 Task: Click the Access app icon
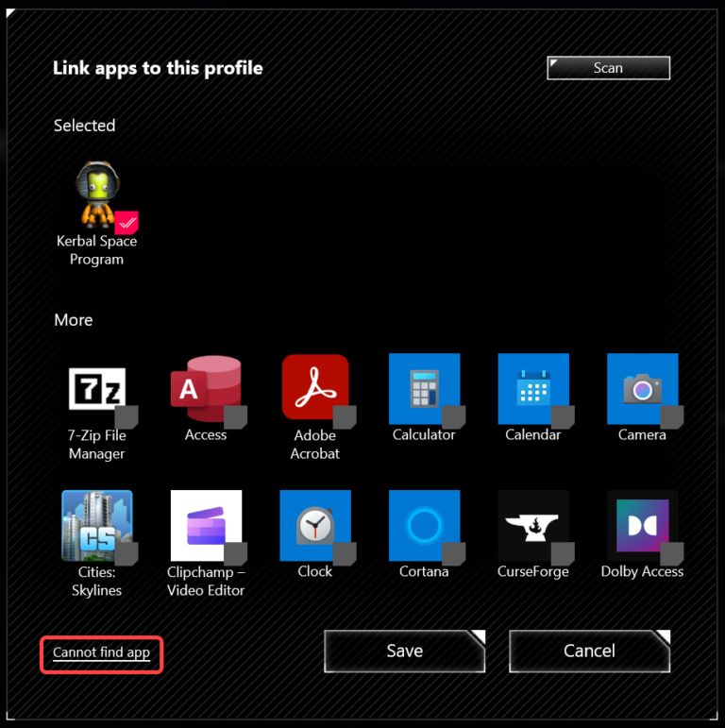pyautogui.click(x=205, y=388)
